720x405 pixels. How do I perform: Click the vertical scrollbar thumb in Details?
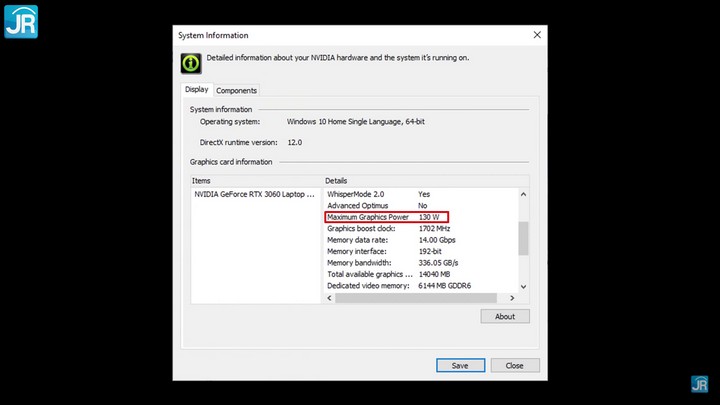click(x=523, y=238)
